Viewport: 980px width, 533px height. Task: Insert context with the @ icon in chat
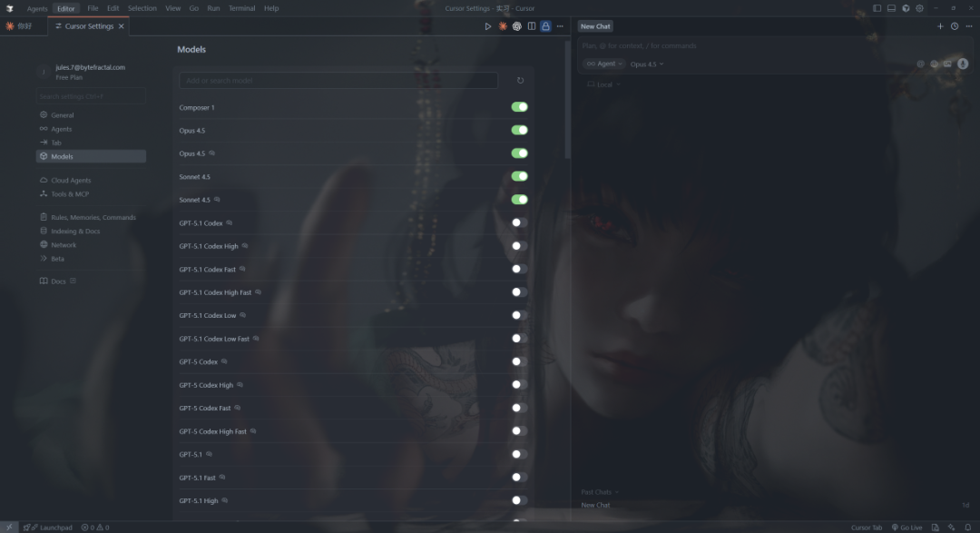click(921, 64)
